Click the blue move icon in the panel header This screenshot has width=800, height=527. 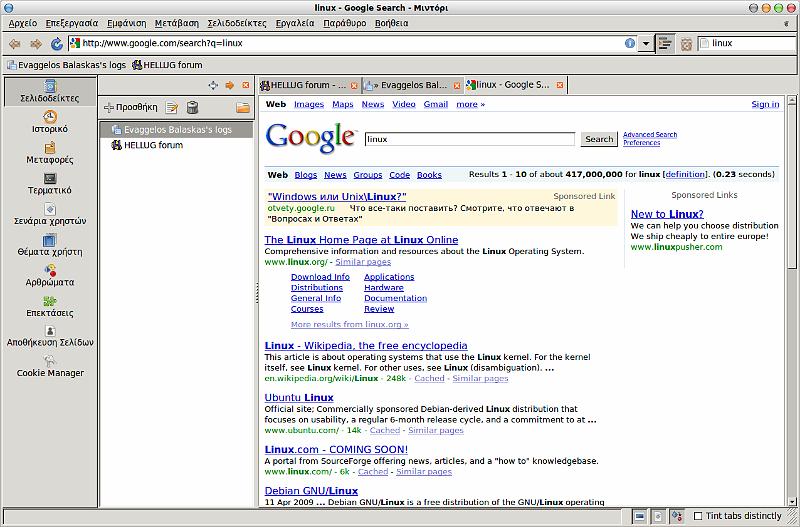pyautogui.click(x=213, y=85)
